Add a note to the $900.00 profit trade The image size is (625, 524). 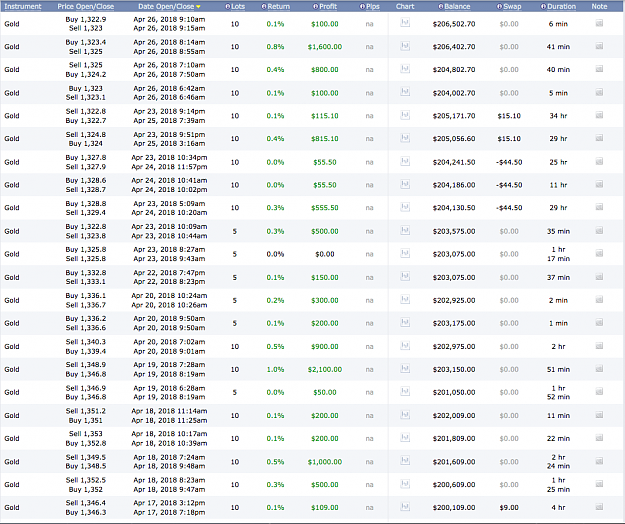599,346
